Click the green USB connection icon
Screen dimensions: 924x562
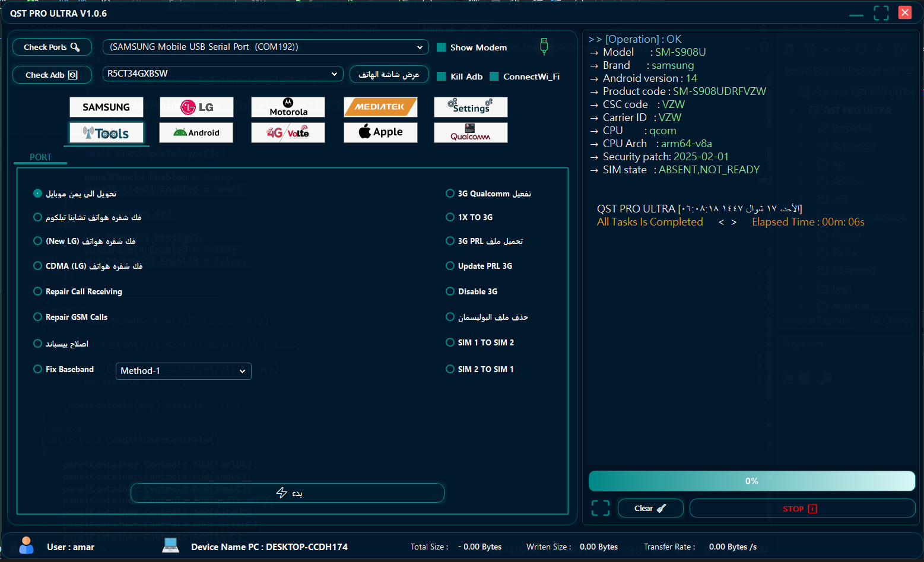(x=544, y=46)
